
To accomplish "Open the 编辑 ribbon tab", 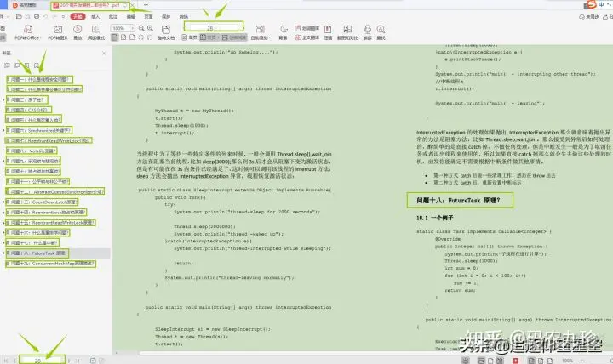I will [x=131, y=17].
